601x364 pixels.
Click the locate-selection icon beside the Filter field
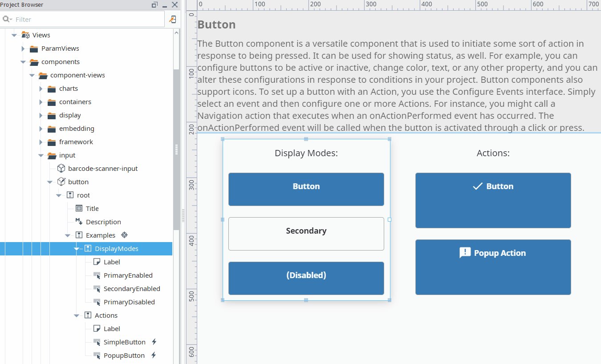173,19
